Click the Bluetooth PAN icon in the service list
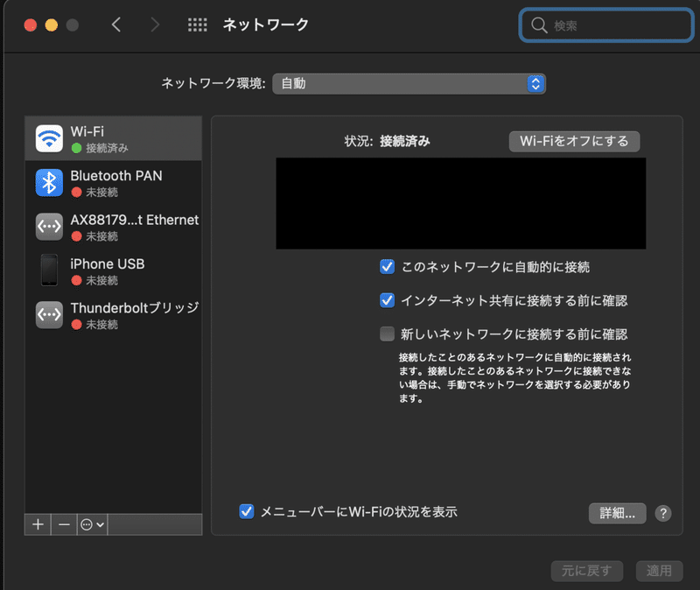700x590 pixels. point(49,182)
